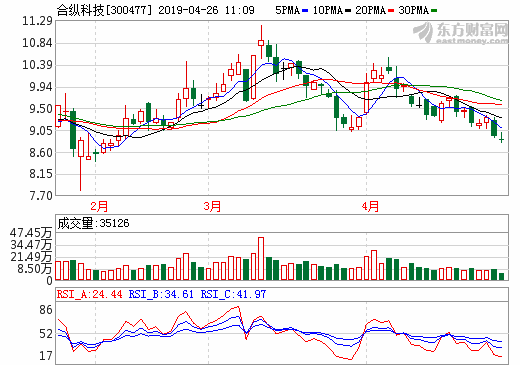The image size is (520, 365).
Task: Click the 86 RSI axis label
Action: pos(46,310)
